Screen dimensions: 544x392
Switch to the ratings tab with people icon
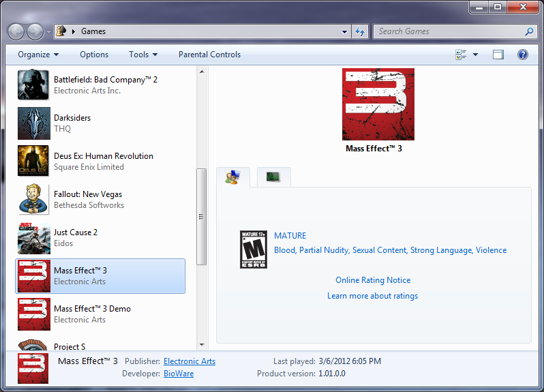232,177
